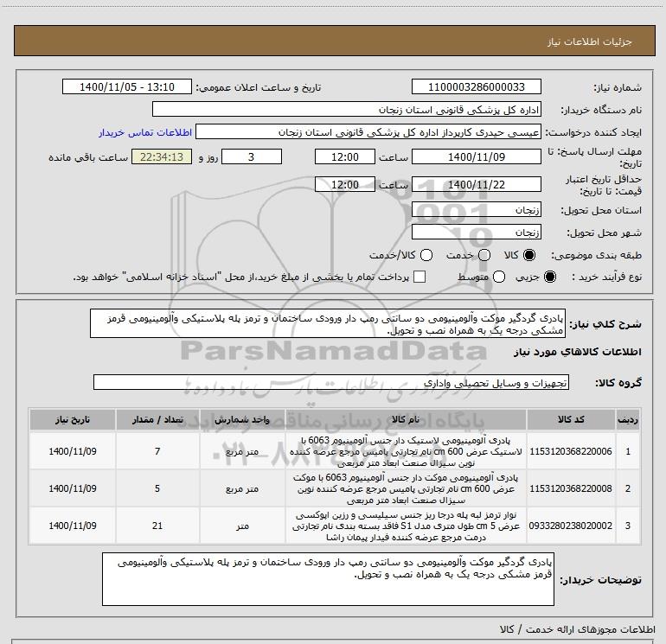Click row 1 product name with لاستیک

[x=406, y=451]
